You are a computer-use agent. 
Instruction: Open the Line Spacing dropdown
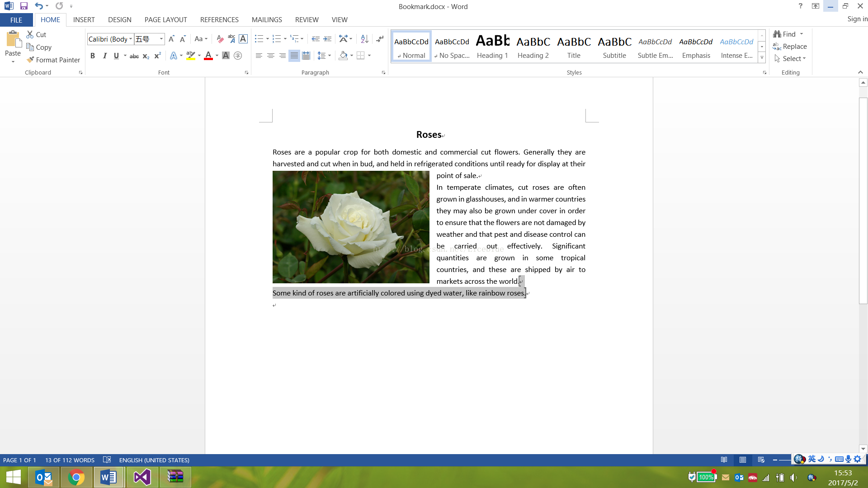point(324,56)
